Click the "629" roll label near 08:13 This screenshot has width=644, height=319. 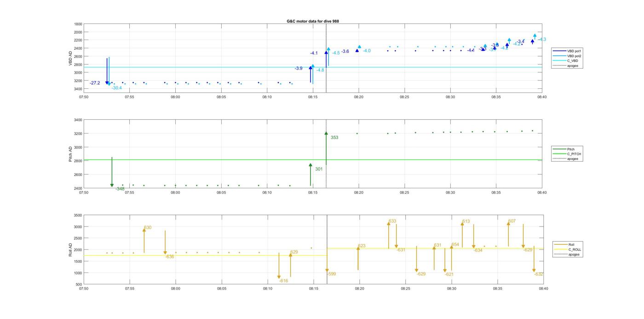click(294, 252)
